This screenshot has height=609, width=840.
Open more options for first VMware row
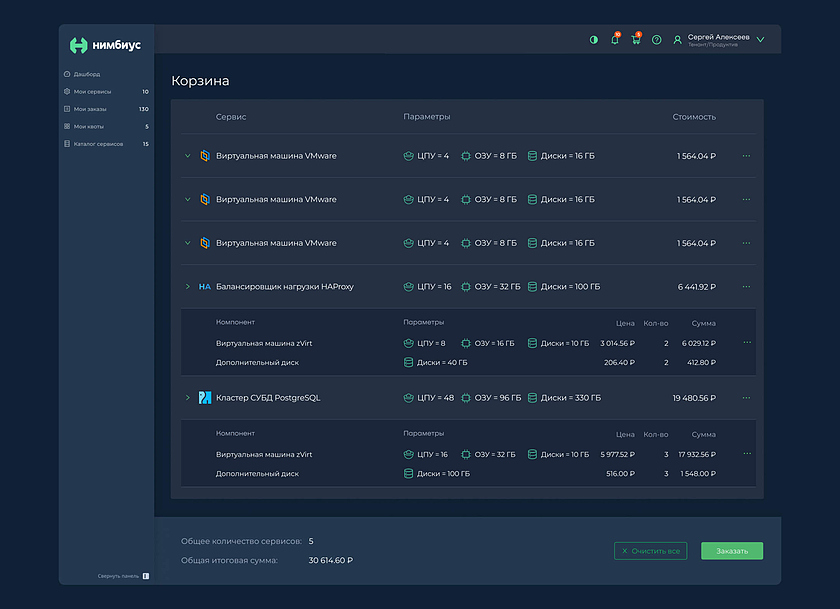[746, 156]
